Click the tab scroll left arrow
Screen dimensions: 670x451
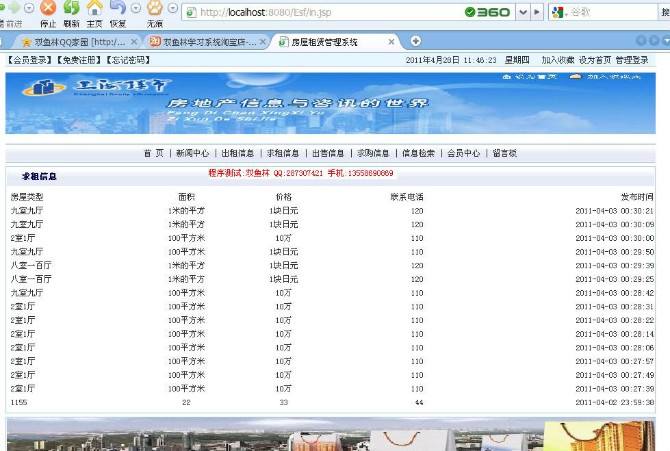[641, 41]
